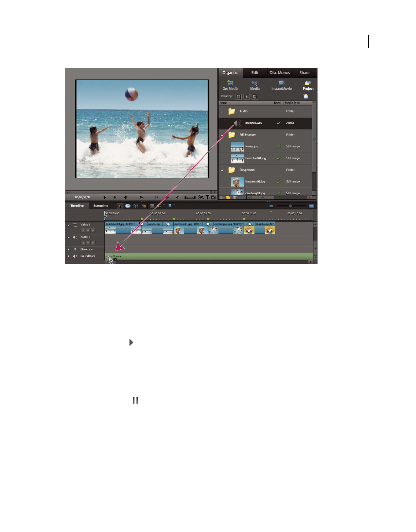Select music01.wav in the project list
Screen dimensions: 416x532
point(265,123)
